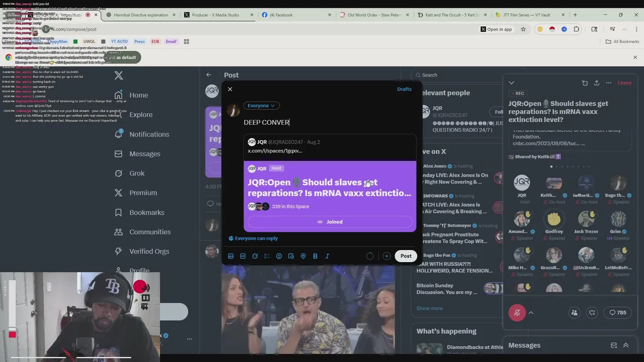Open the schedule post icon
The image size is (644, 362).
tap(291, 256)
